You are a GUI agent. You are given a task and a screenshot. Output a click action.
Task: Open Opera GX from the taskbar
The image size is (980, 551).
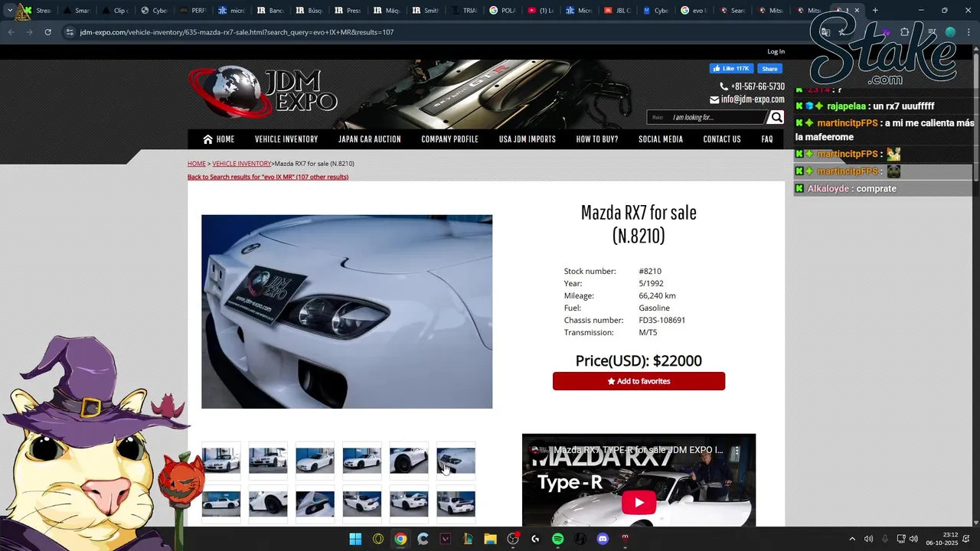click(378, 539)
